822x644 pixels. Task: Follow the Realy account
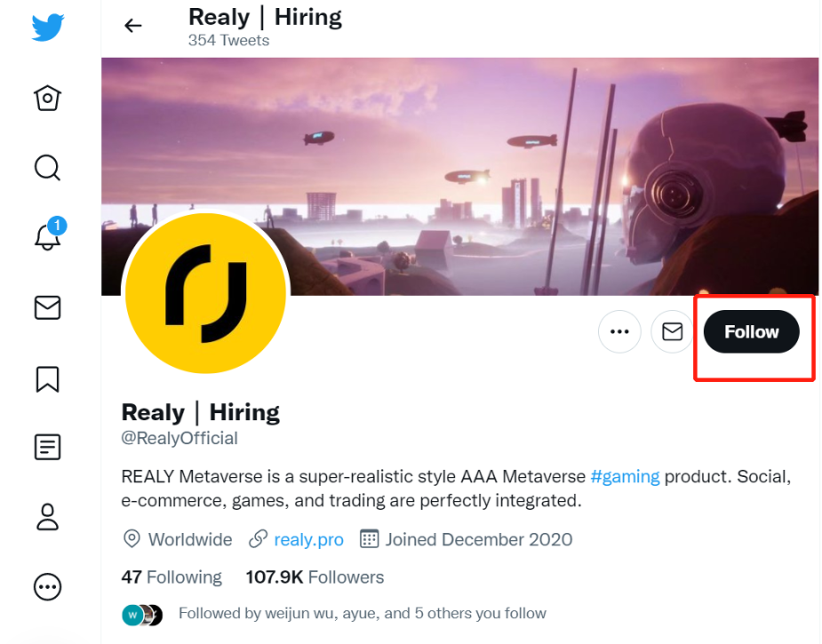click(751, 332)
